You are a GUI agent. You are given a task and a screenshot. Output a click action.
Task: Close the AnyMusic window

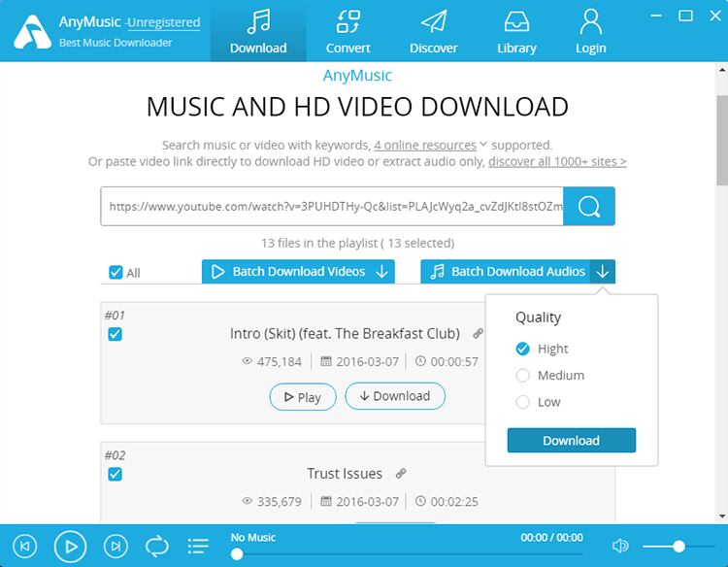[x=715, y=16]
